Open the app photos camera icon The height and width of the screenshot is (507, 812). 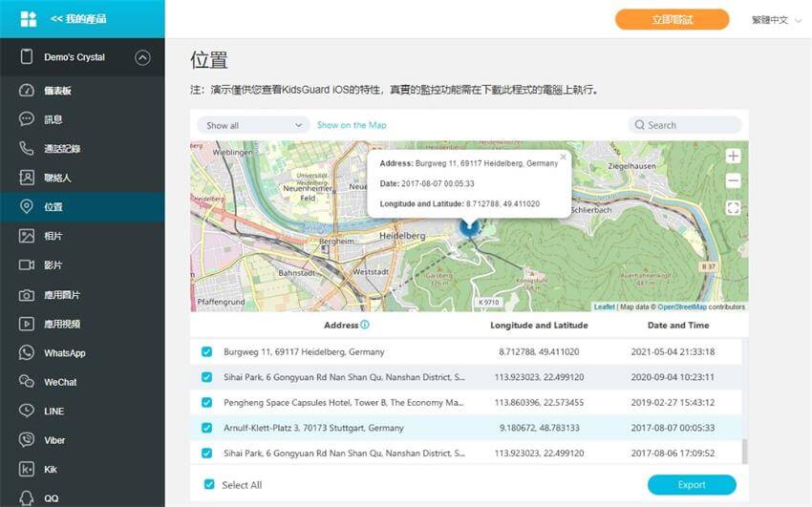[x=27, y=295]
